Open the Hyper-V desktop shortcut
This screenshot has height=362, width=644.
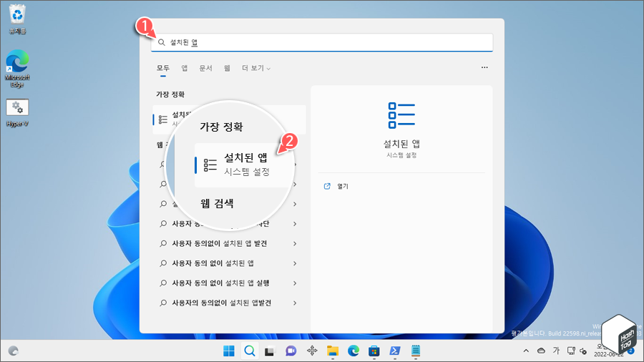[x=17, y=113]
